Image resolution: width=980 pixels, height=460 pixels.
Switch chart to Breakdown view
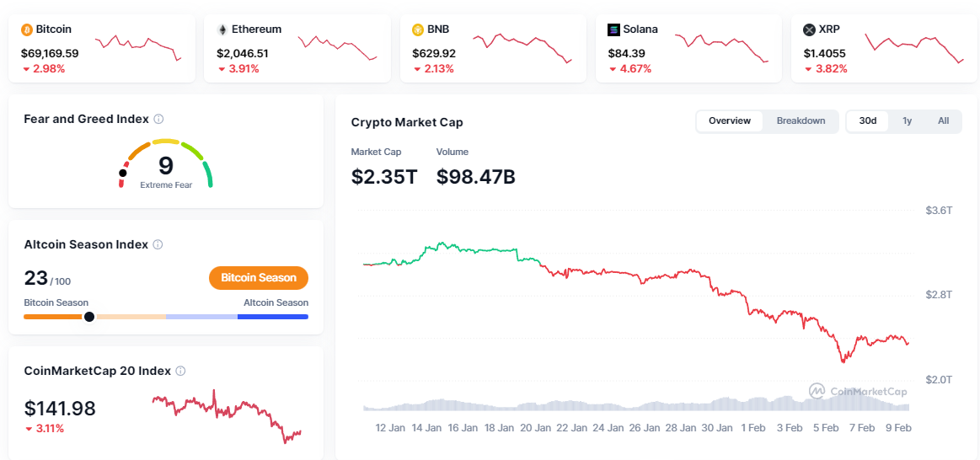(801, 121)
